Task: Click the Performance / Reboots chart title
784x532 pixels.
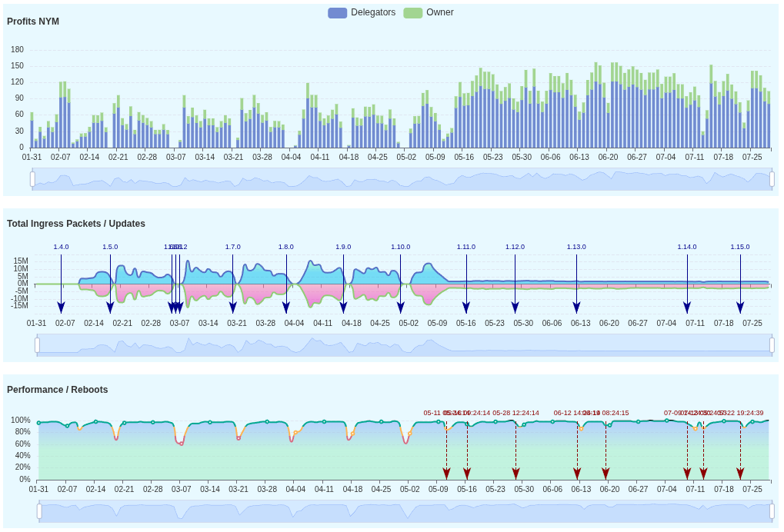Action: [58, 390]
